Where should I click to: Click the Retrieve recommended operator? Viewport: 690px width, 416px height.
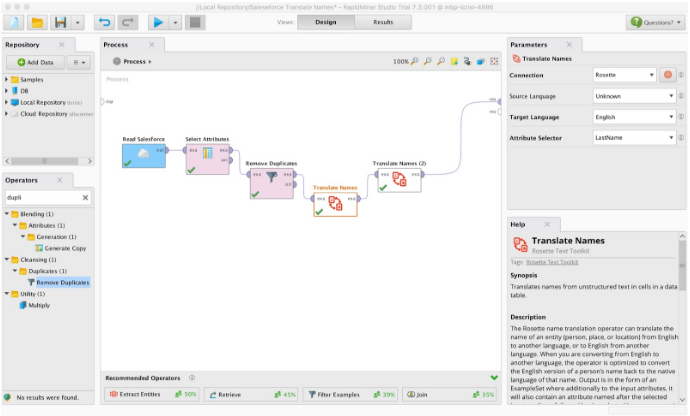pyautogui.click(x=252, y=394)
